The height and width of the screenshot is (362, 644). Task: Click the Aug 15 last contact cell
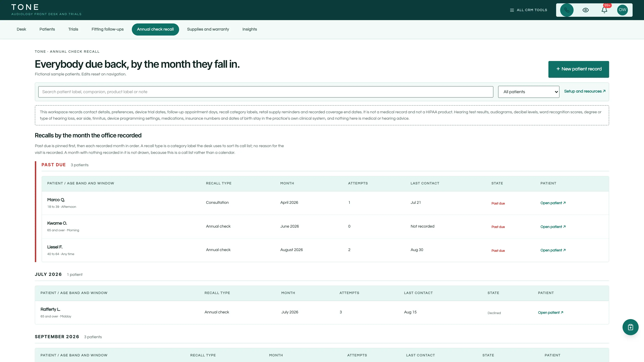pos(410,312)
